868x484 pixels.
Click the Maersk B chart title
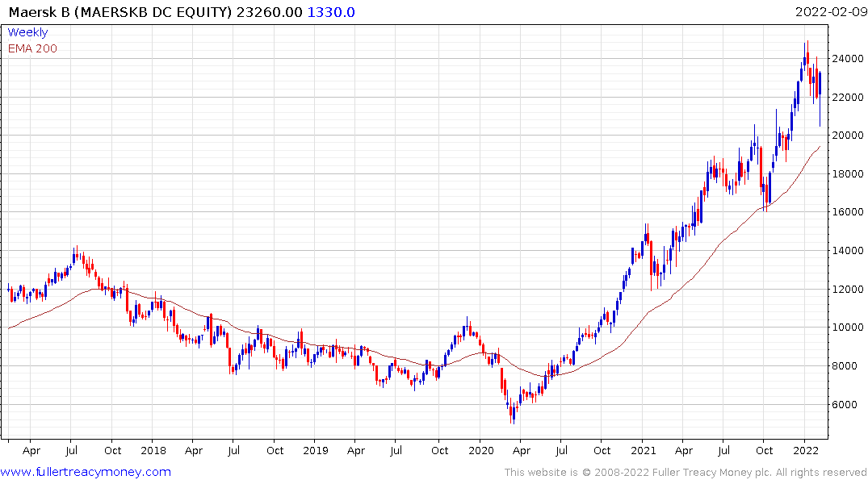(x=120, y=12)
